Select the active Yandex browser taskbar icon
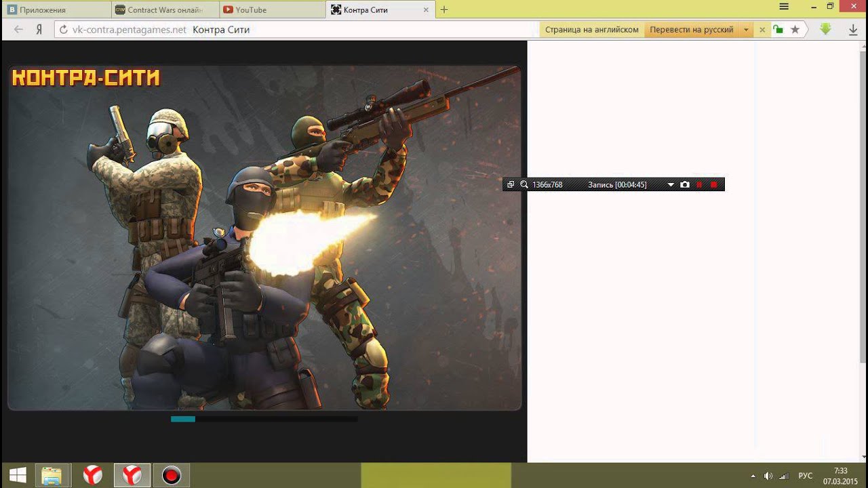The image size is (868, 488). (132, 476)
